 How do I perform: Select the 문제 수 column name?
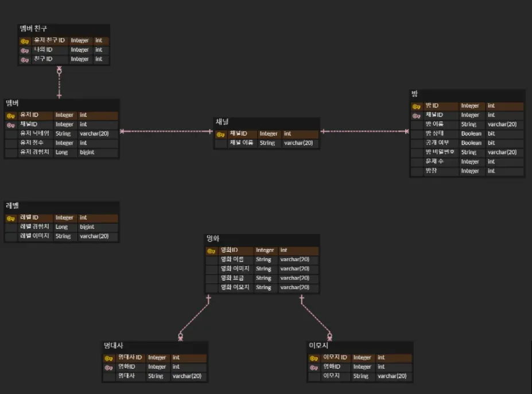[x=434, y=161]
